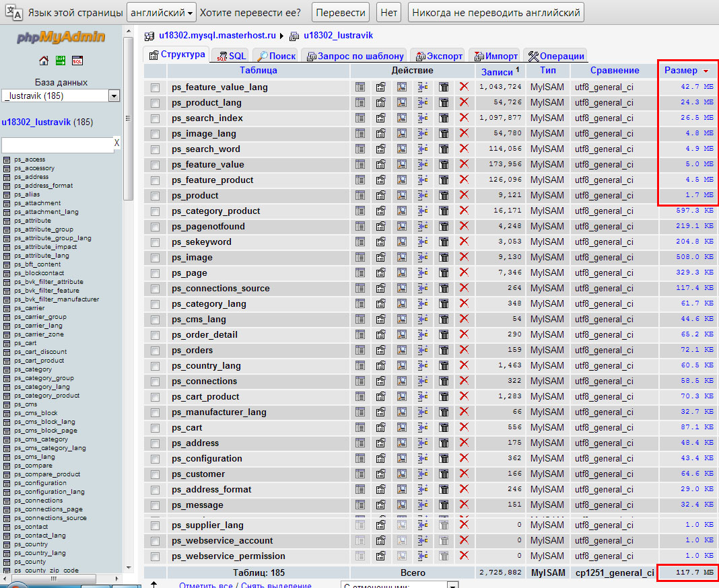The height and width of the screenshot is (588, 719).
Task: Select ps_product row checkbox
Action: click(155, 196)
